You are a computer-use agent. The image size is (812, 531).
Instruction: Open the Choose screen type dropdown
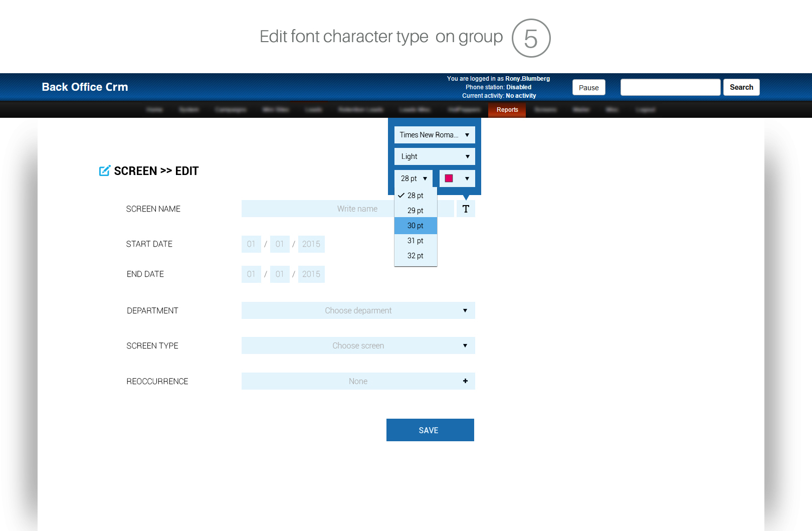point(358,345)
